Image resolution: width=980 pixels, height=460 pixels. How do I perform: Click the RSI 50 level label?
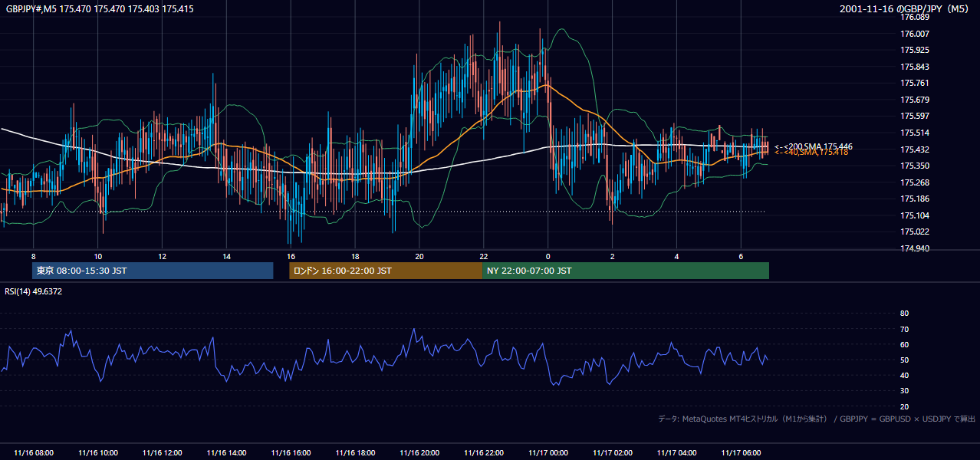coord(904,360)
